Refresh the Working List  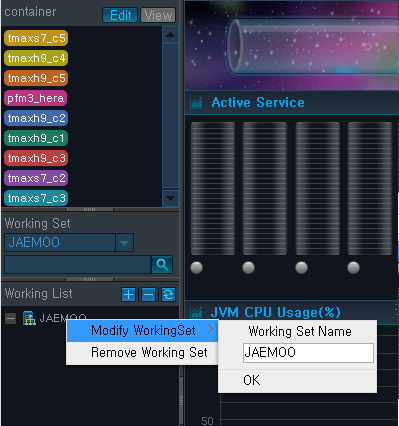[x=168, y=295]
